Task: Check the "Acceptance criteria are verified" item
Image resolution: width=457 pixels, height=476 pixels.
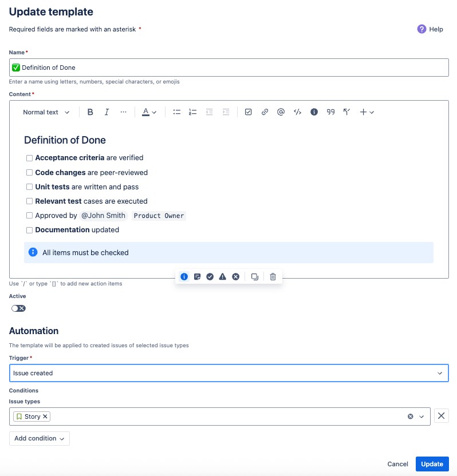Action: coord(29,158)
